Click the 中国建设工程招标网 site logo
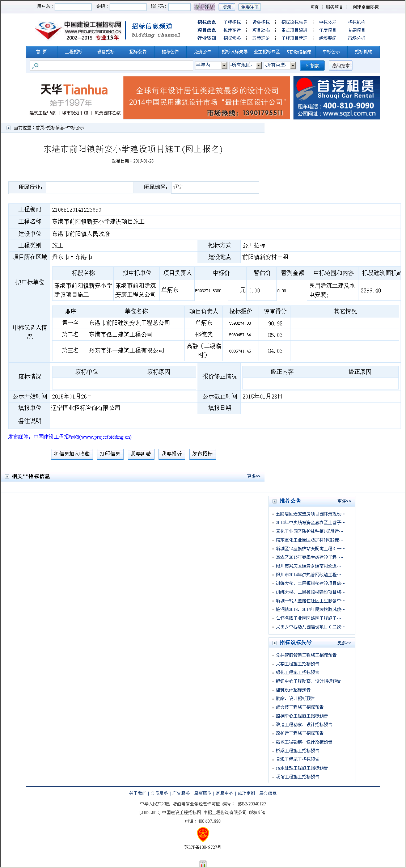This screenshot has width=406, height=868. [x=78, y=30]
